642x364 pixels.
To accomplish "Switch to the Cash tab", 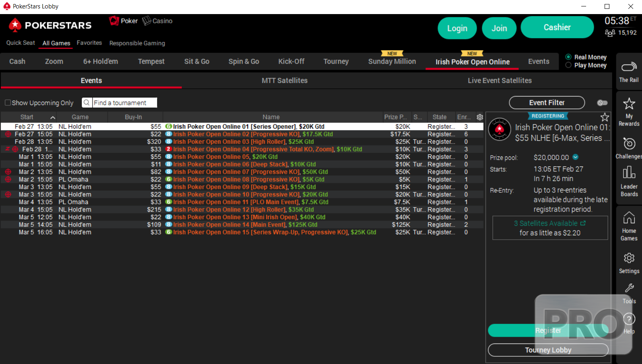I will (x=17, y=61).
